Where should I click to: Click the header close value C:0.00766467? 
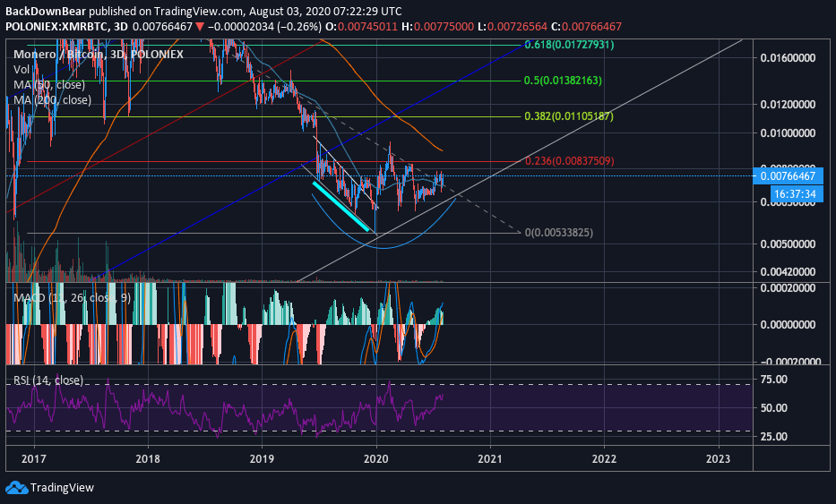(x=587, y=27)
